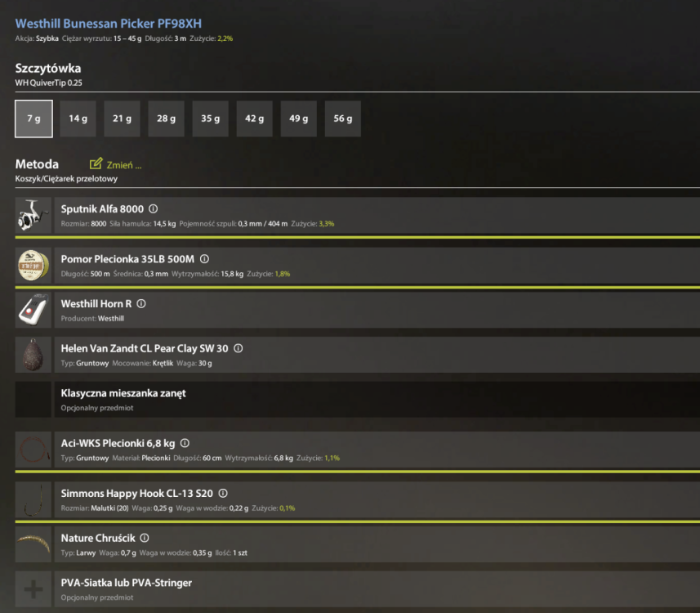
Task: Click the info icon next to Sputnik Alfa 8000
Action: 153,208
